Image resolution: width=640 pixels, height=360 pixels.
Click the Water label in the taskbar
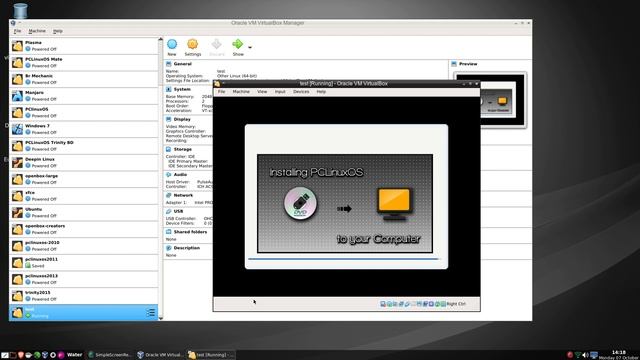click(74, 355)
